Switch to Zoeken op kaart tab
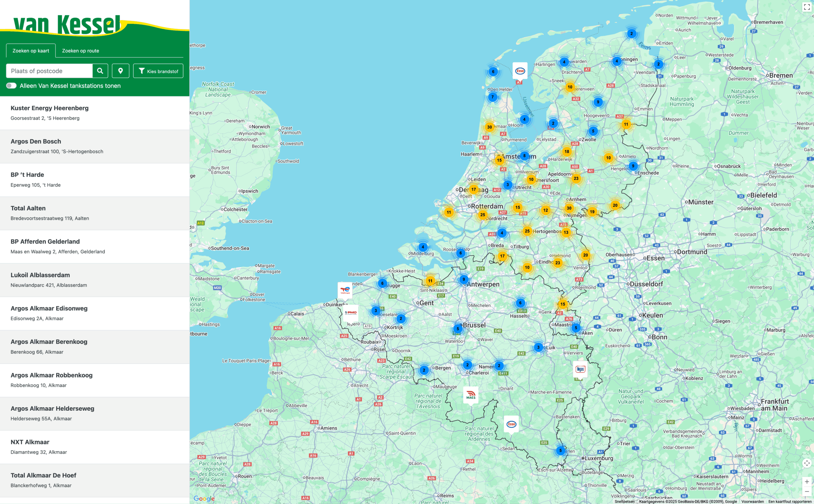 (x=31, y=51)
